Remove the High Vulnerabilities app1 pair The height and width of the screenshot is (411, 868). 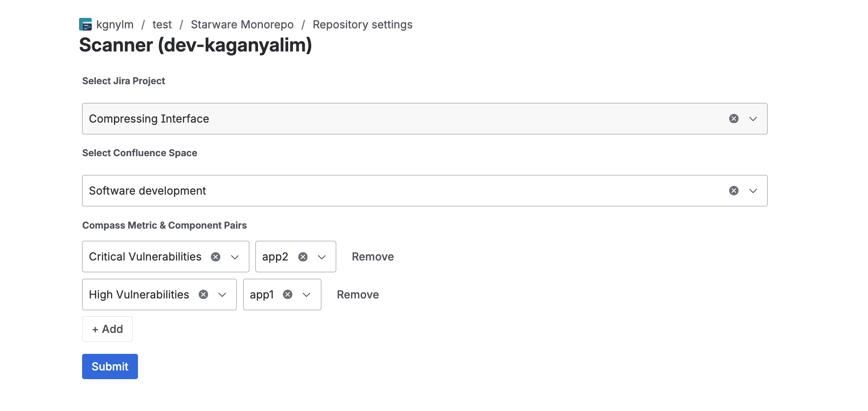358,295
